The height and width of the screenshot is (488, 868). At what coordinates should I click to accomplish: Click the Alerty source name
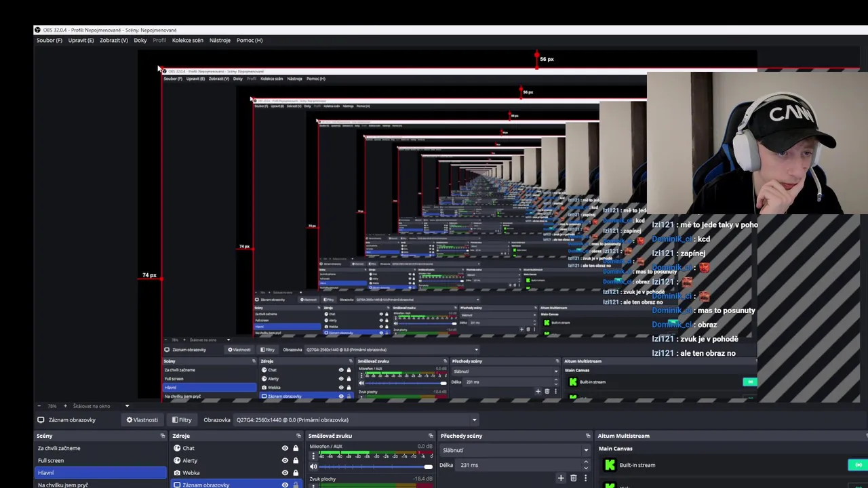[x=190, y=460]
